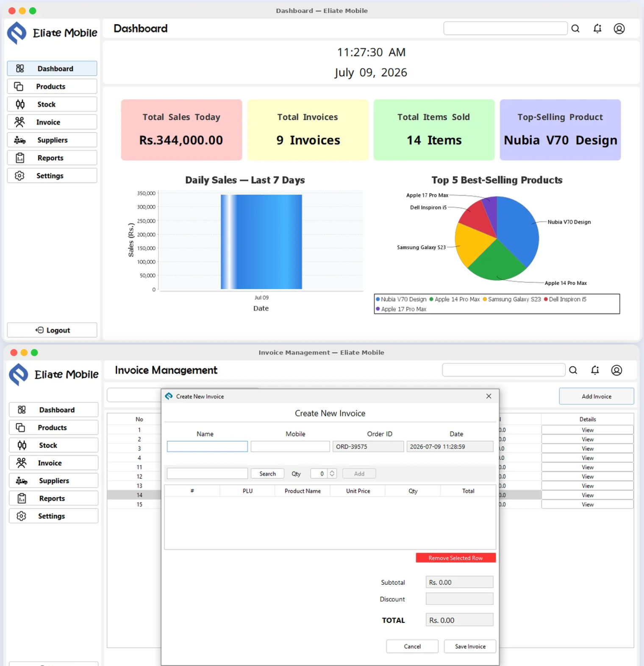Viewport: 644px width, 666px height.
Task: Open notifications bell in Dashboard window
Action: (597, 28)
